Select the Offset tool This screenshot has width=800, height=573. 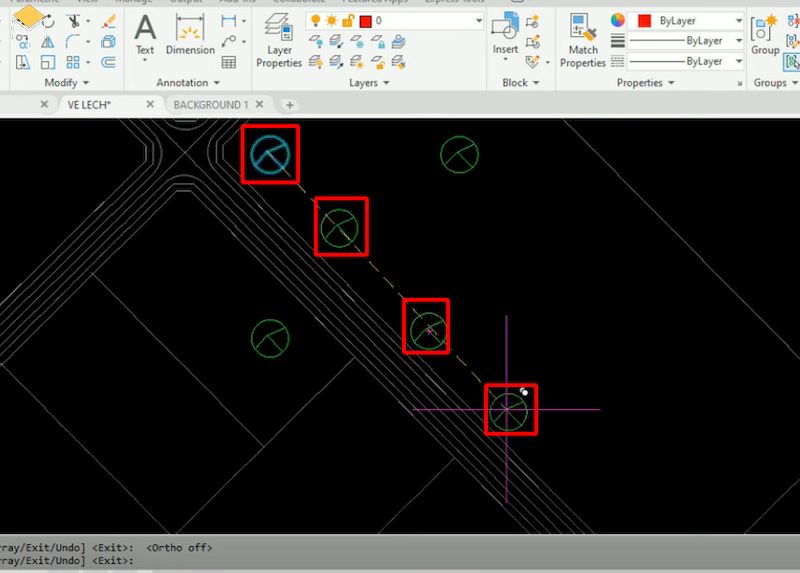[108, 62]
